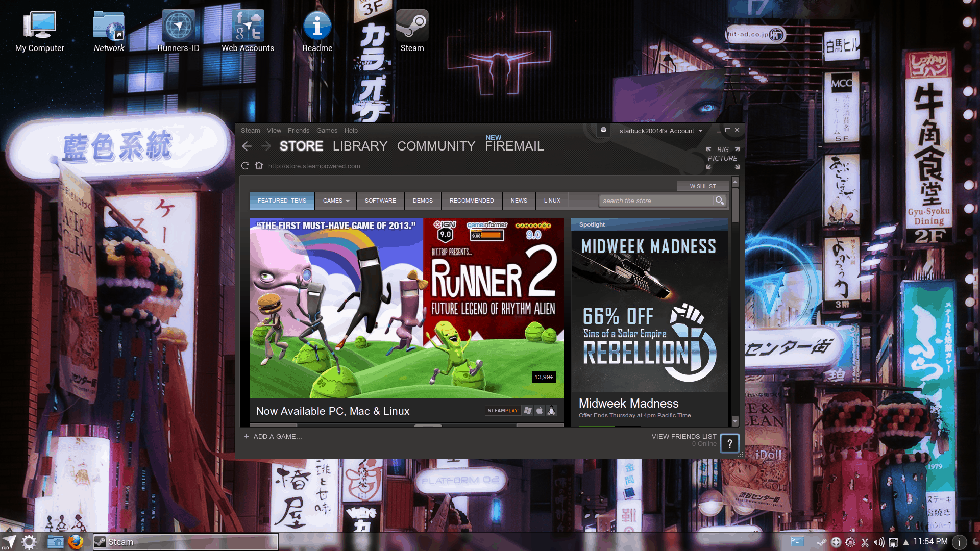Expand the GAMES dropdown tab
The image size is (980, 551).
336,201
